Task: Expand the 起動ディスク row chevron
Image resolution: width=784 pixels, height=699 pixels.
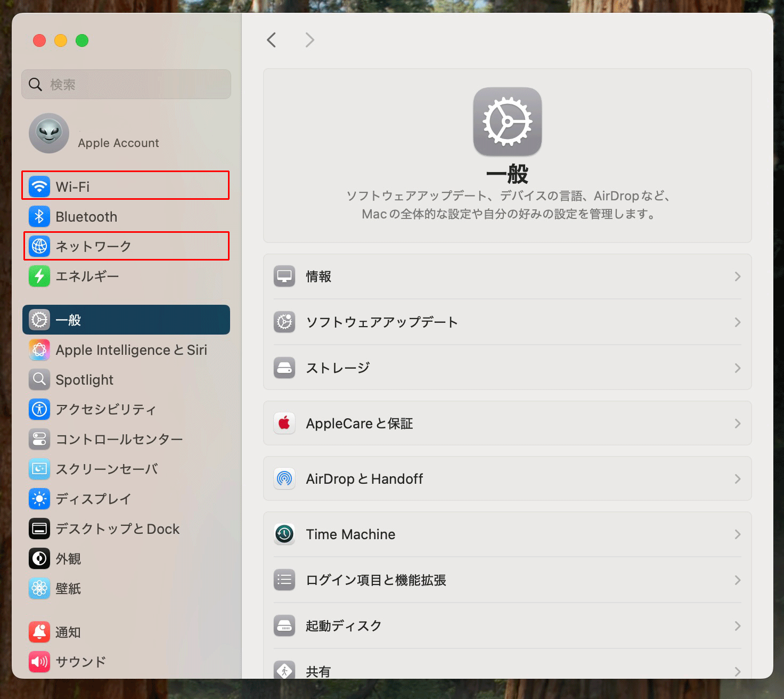Action: coord(738,625)
